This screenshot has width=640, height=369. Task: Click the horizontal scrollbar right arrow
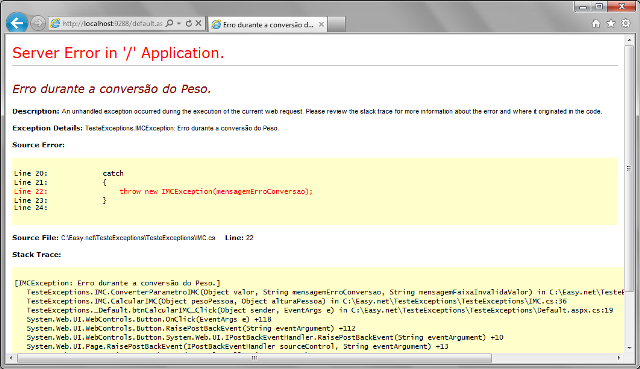click(x=619, y=358)
